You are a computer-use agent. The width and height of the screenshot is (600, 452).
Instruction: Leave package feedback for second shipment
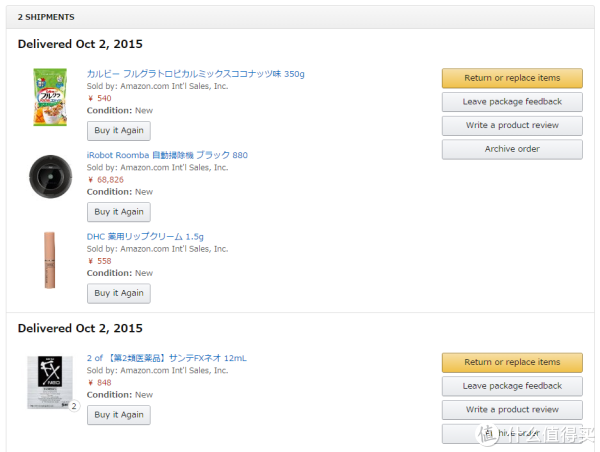pyautogui.click(x=512, y=386)
